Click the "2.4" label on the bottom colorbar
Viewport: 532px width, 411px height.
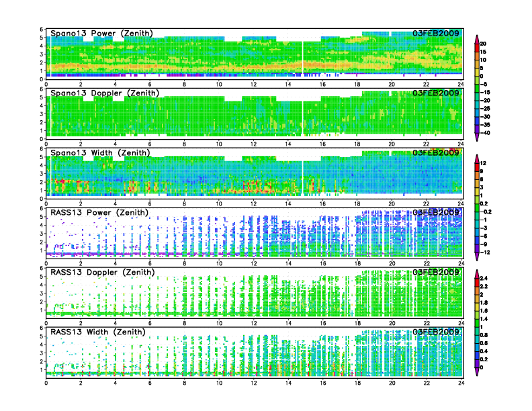click(484, 279)
